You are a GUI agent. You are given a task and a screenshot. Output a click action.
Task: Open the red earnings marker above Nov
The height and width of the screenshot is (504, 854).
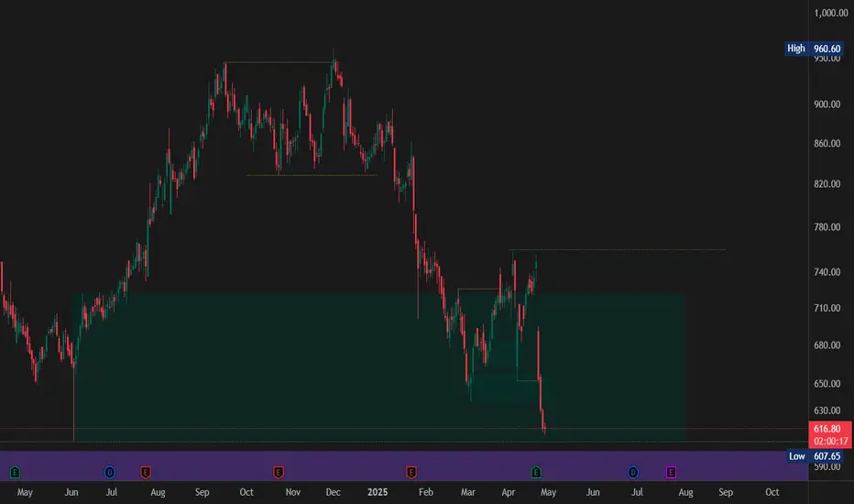278,472
